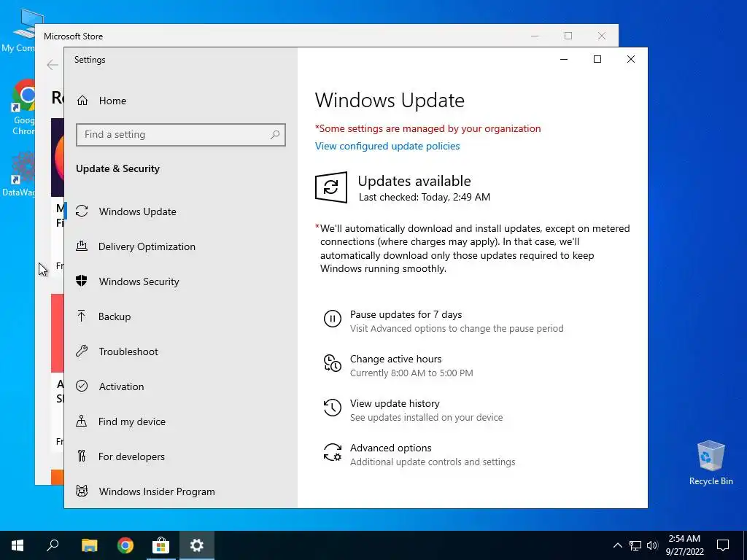747x560 pixels.
Task: Select the DataWag desktop shortcut
Action: click(x=18, y=174)
